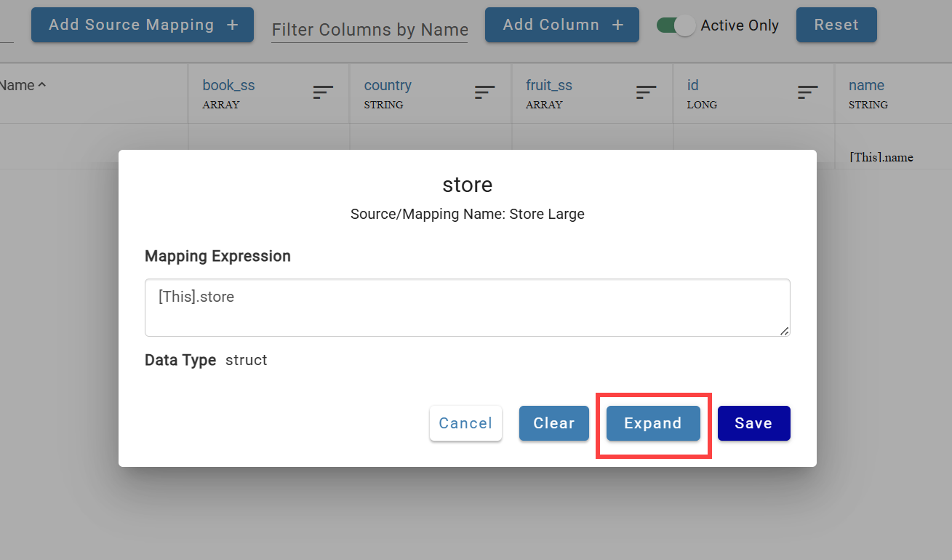Open the book_ss column sort menu
The image size is (952, 560).
[x=322, y=92]
